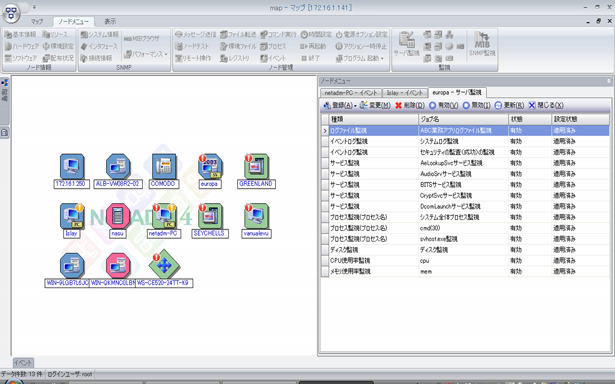Click コマンド実行 in the ribbon
The width and height of the screenshot is (615, 384).
coord(278,35)
